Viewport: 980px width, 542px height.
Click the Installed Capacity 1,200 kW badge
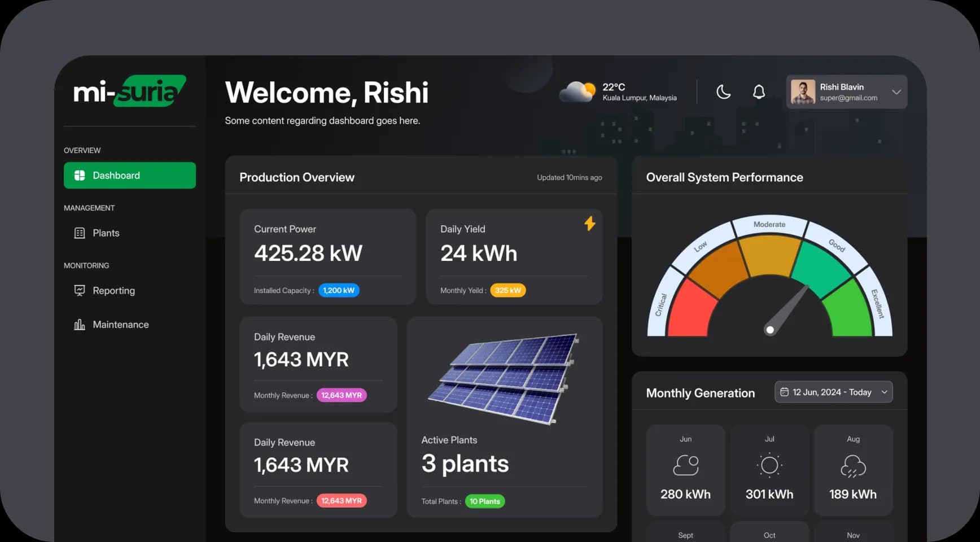tap(338, 290)
